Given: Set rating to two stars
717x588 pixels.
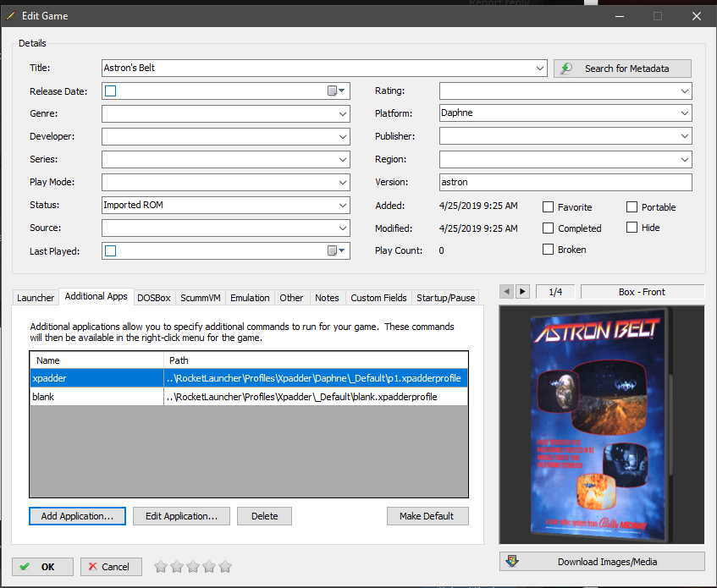Looking at the screenshot, I should pyautogui.click(x=177, y=567).
